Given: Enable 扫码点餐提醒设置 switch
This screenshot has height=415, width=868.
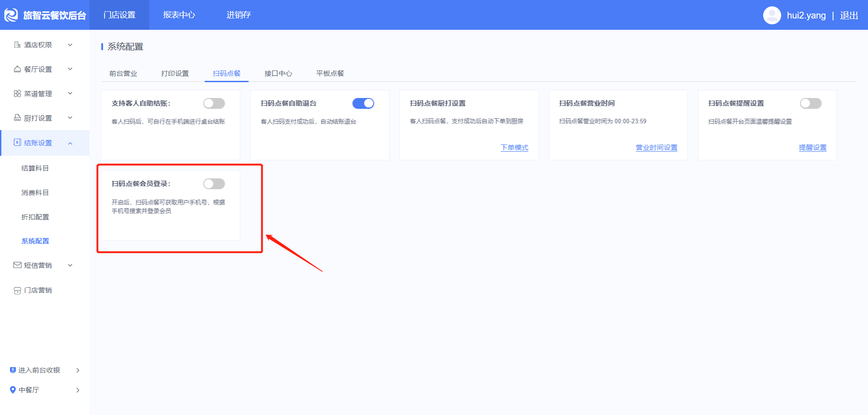Looking at the screenshot, I should [x=811, y=103].
